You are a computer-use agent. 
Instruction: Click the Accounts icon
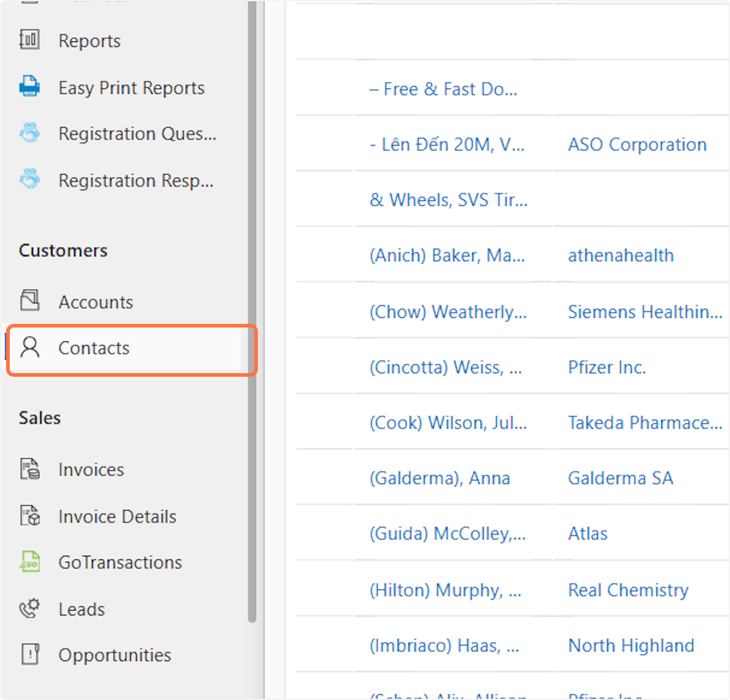[x=29, y=301]
